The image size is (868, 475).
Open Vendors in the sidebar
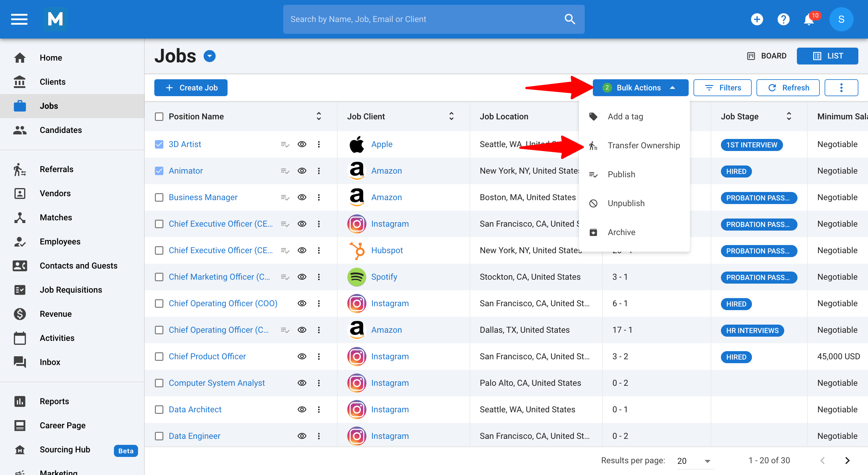pyautogui.click(x=72, y=193)
